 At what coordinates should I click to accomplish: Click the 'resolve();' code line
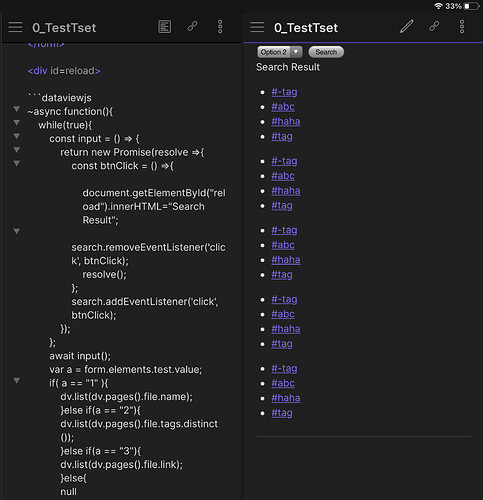(x=105, y=274)
